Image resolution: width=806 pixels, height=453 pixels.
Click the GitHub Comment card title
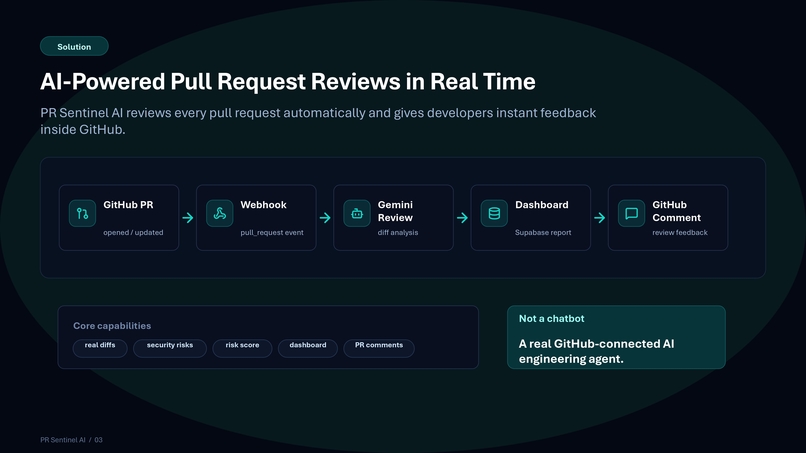tap(676, 211)
